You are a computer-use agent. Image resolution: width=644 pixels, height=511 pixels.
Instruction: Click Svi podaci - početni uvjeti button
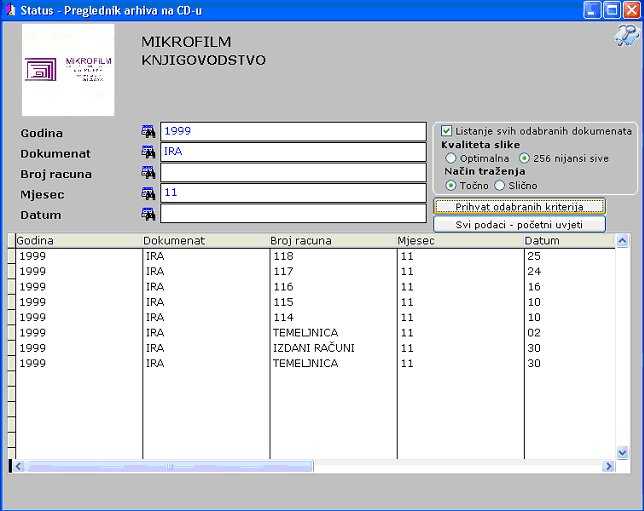(520, 225)
